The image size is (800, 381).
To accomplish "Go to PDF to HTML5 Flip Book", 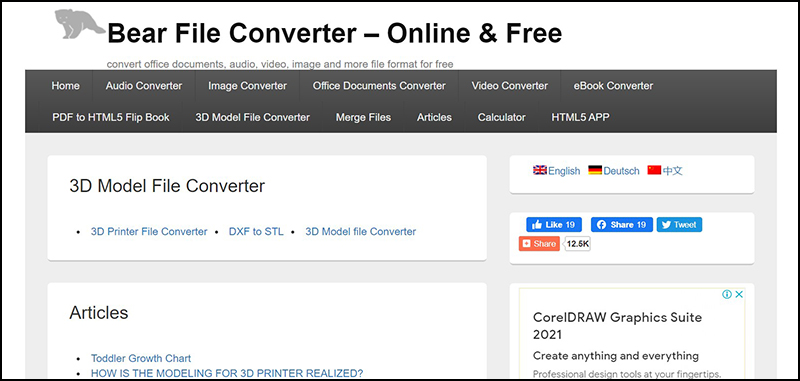I will [x=111, y=117].
